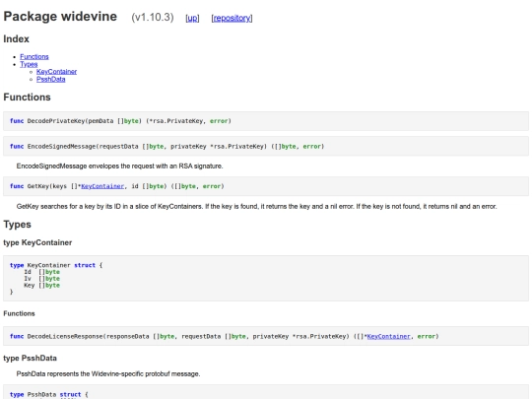Click the Types section heading
Viewport: 532px width, 399px height.
(18, 225)
